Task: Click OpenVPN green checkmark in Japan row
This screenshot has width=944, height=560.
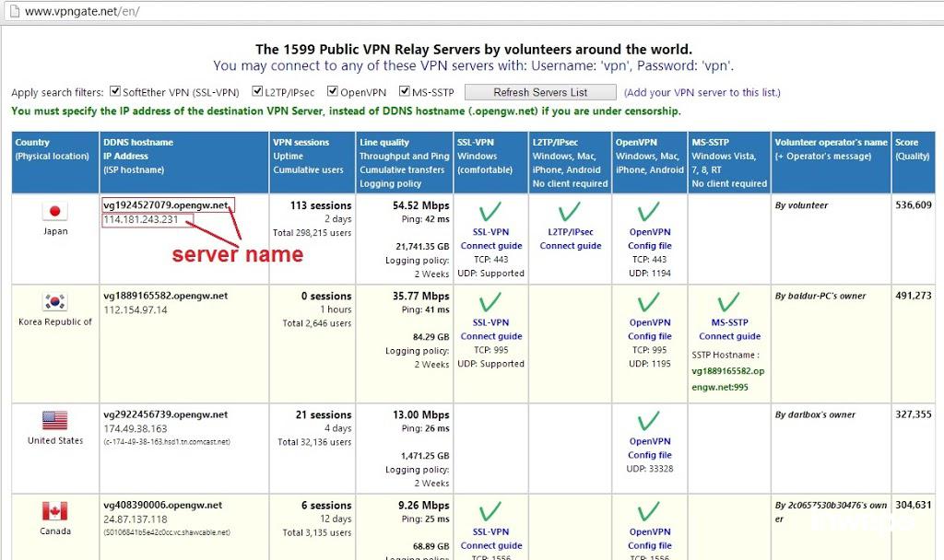Action: pos(649,212)
